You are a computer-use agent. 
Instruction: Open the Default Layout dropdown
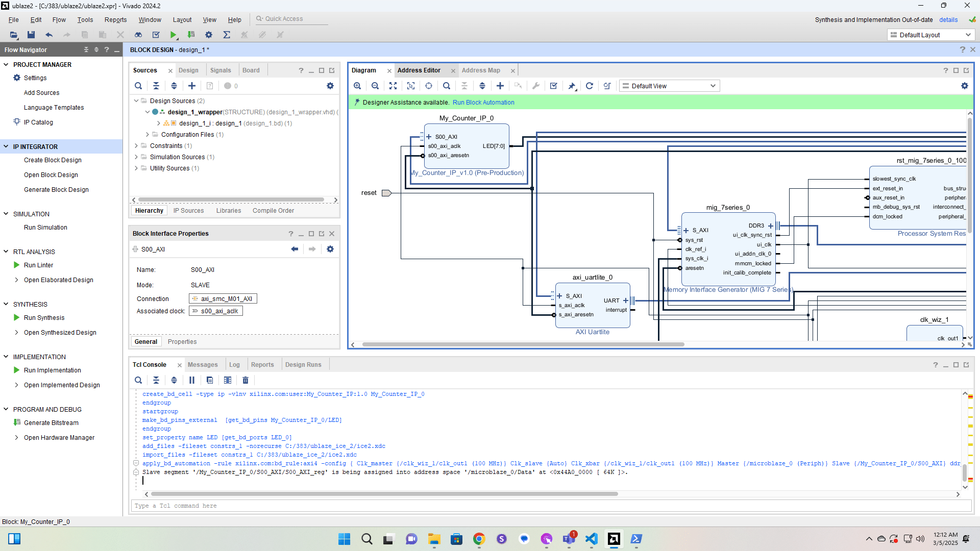pyautogui.click(x=930, y=35)
